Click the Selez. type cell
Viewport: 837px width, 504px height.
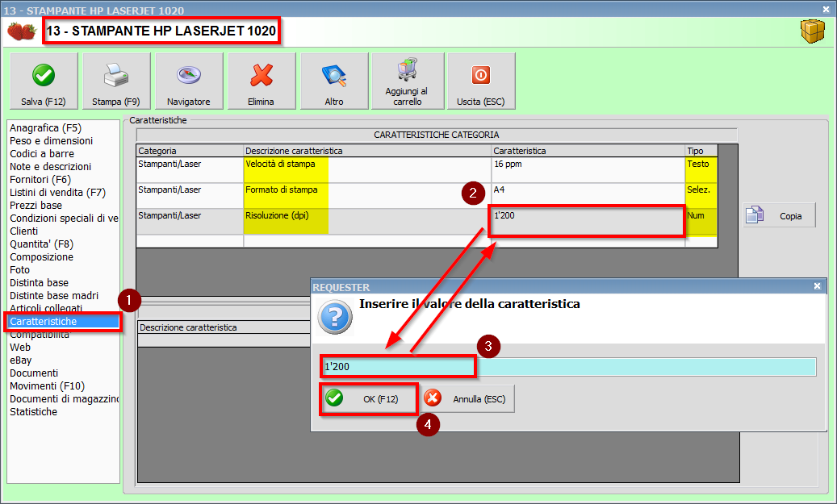[701, 195]
